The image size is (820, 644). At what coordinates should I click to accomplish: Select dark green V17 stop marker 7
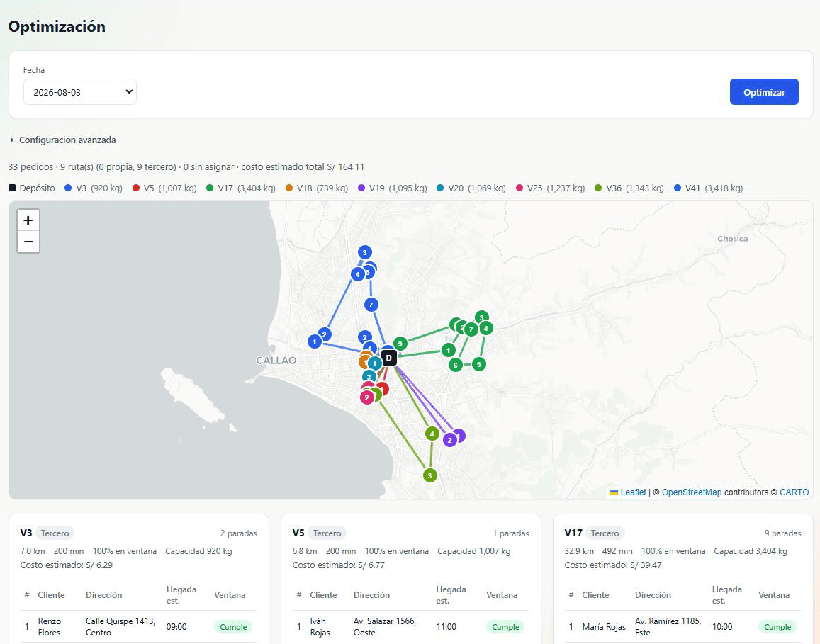pyautogui.click(x=471, y=329)
